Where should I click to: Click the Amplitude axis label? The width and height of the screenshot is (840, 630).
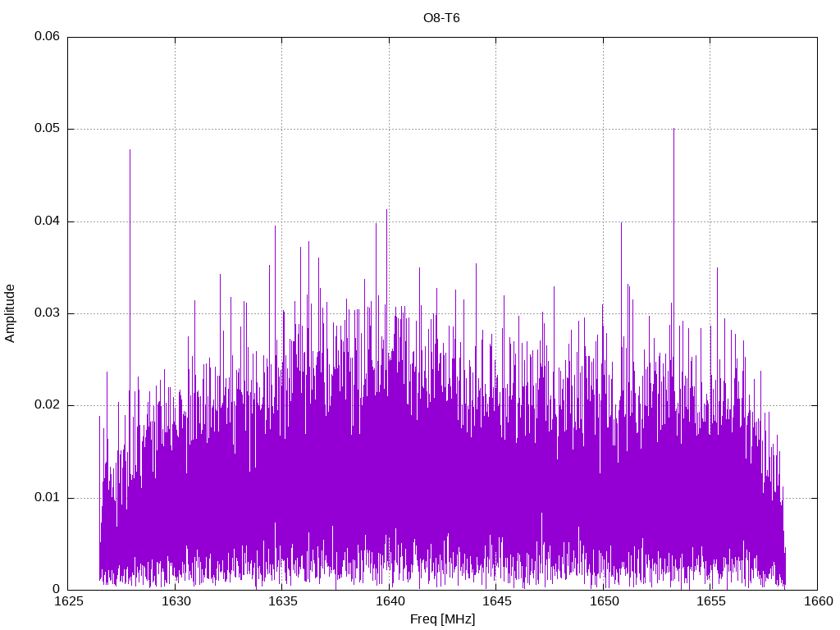10,313
